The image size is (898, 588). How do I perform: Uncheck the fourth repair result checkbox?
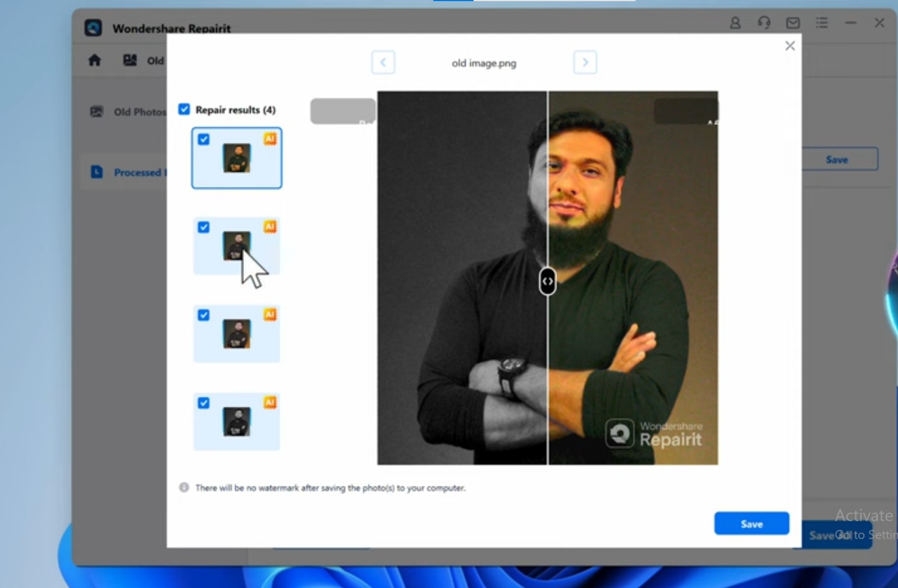click(204, 403)
